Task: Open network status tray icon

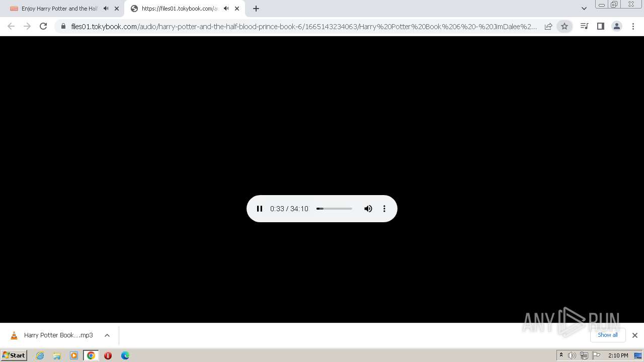Action: click(x=584, y=355)
